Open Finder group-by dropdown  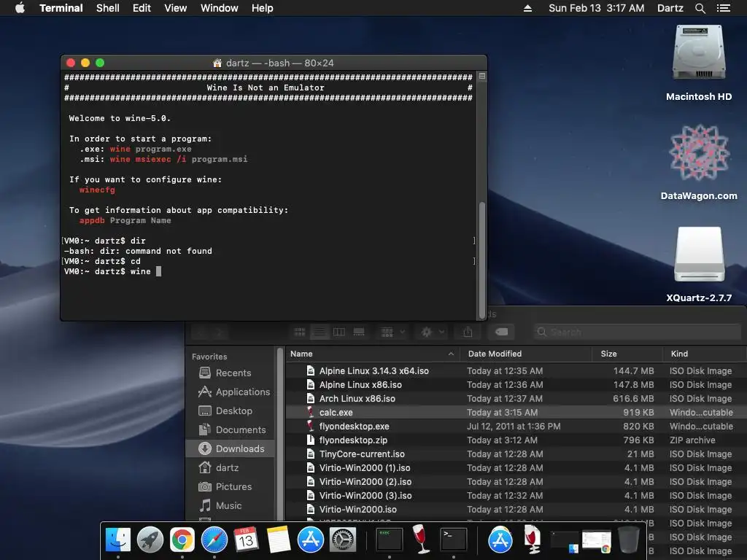click(392, 332)
